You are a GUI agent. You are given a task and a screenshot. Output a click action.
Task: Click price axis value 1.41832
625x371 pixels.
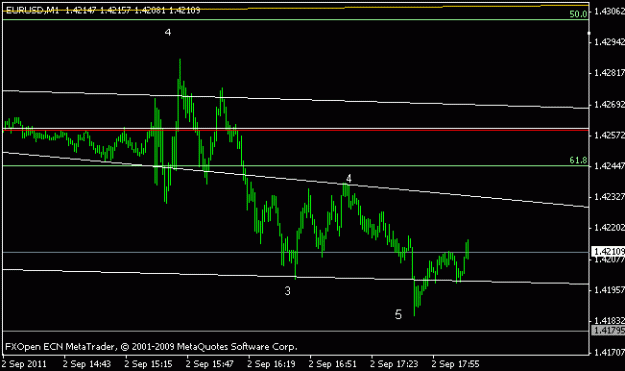click(609, 321)
